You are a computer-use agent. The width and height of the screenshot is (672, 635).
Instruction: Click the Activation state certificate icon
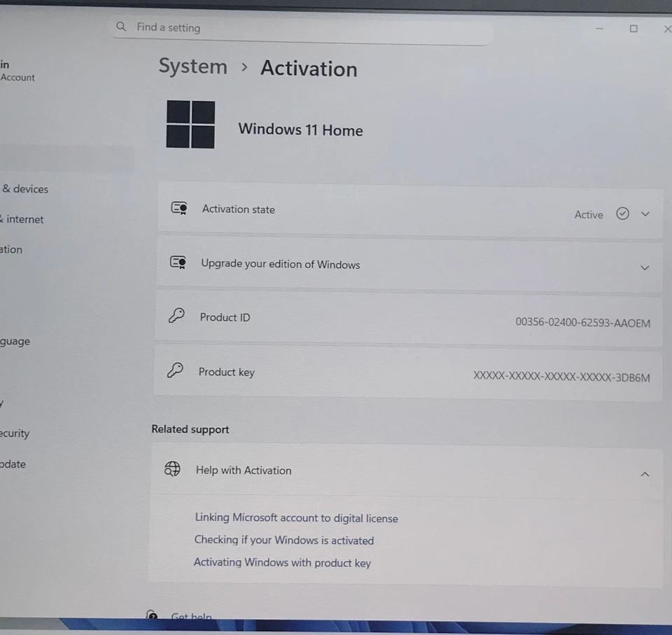(x=179, y=209)
